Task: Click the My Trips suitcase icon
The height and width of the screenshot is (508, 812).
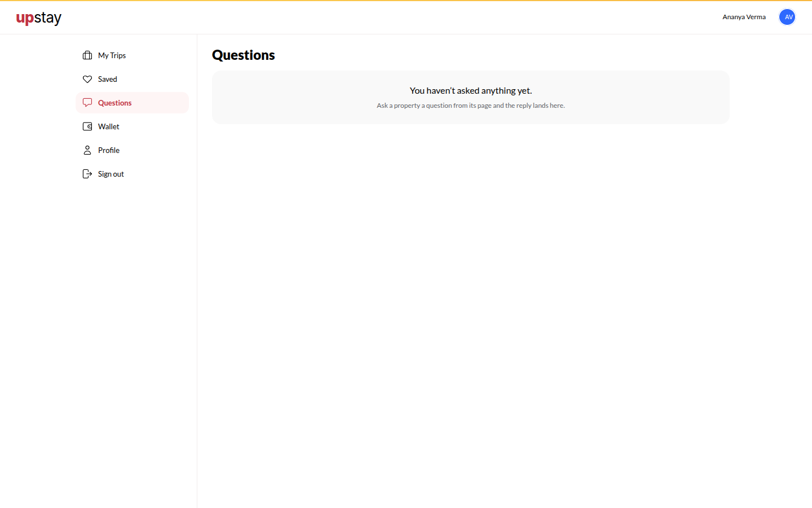Action: point(87,55)
